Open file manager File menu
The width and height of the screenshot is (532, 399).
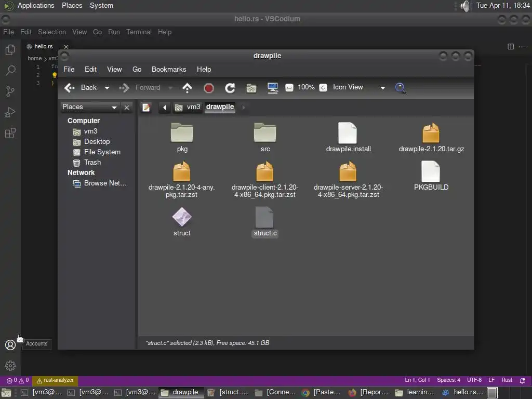pos(69,69)
